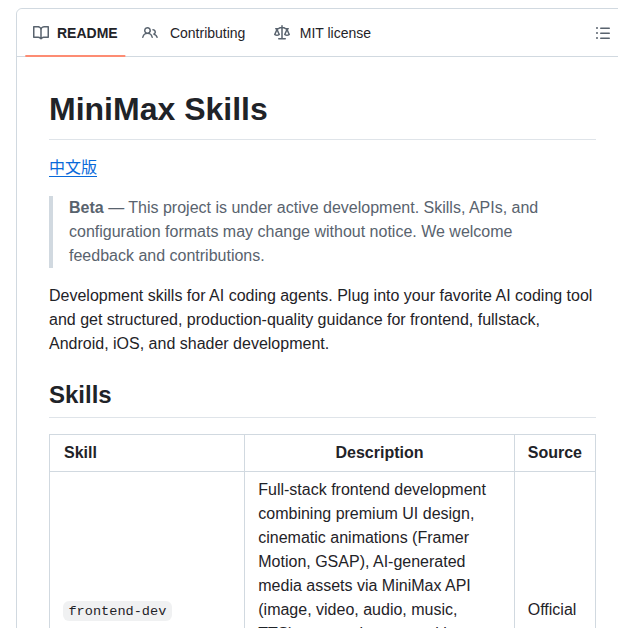Click the bold Beta text
618x628 pixels.
[x=86, y=207]
